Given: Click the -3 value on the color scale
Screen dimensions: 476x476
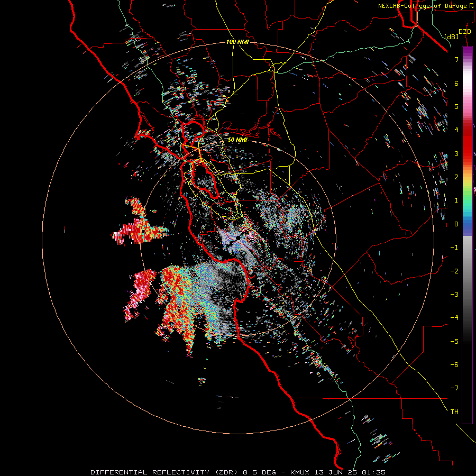Looking at the screenshot, I should (454, 294).
